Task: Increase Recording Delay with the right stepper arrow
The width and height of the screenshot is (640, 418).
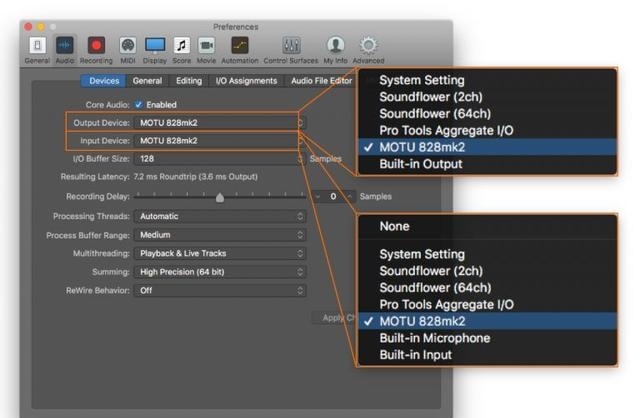Action: tap(350, 197)
